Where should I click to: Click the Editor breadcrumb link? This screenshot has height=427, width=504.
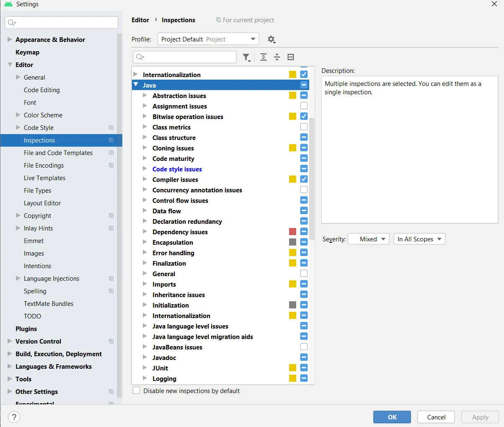pyautogui.click(x=140, y=20)
